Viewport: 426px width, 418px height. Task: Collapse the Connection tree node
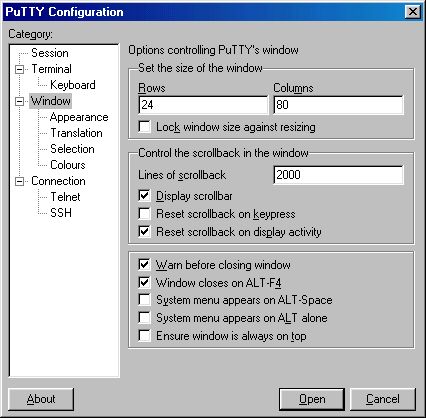(20, 181)
